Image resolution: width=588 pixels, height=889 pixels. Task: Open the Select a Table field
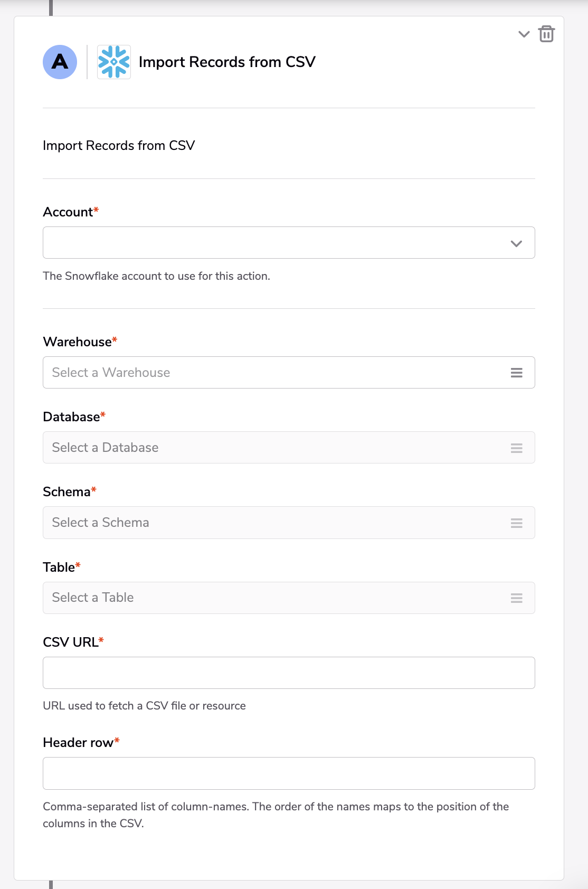coord(289,598)
